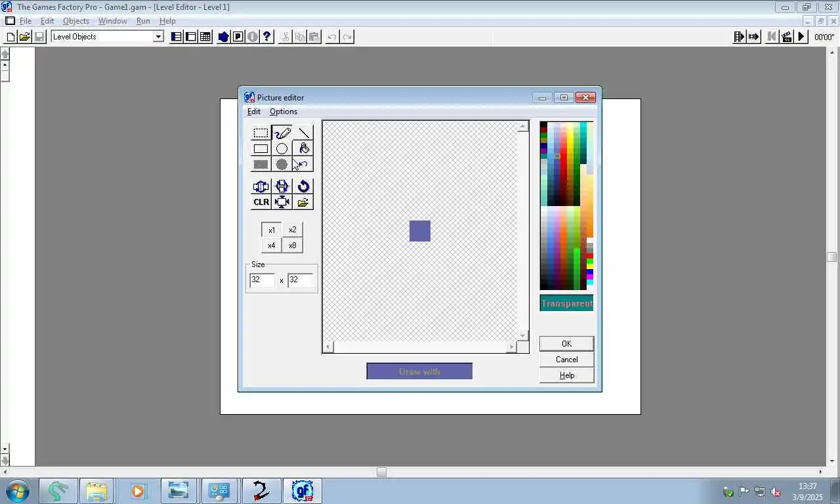Select the filled circle tool

click(x=282, y=164)
